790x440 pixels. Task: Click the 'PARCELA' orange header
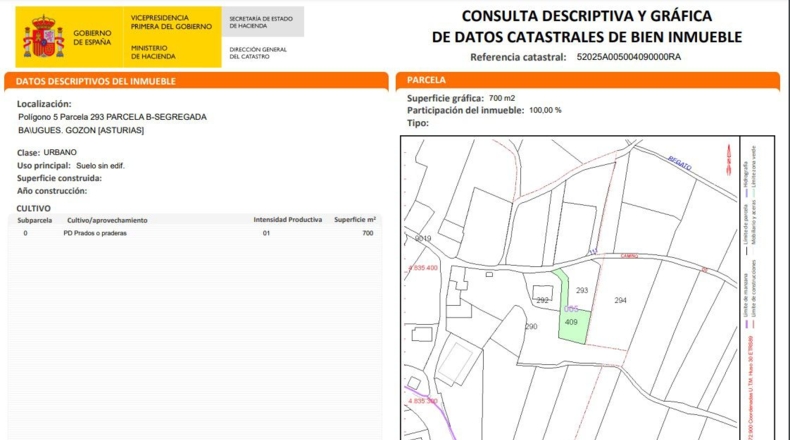click(x=587, y=80)
